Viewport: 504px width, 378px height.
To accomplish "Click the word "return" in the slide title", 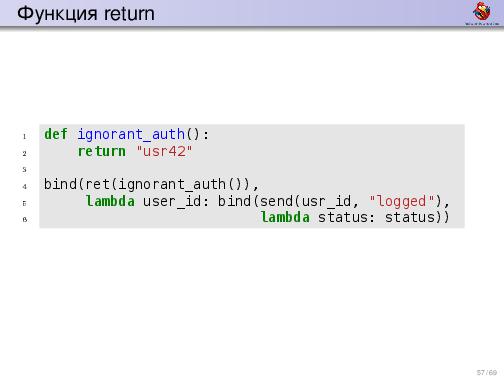I will click(129, 14).
